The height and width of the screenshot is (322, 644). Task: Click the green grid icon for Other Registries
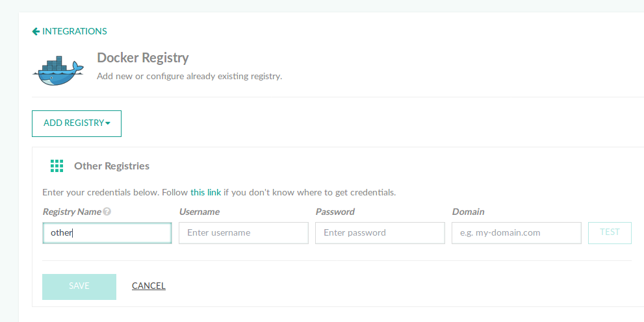(57, 166)
